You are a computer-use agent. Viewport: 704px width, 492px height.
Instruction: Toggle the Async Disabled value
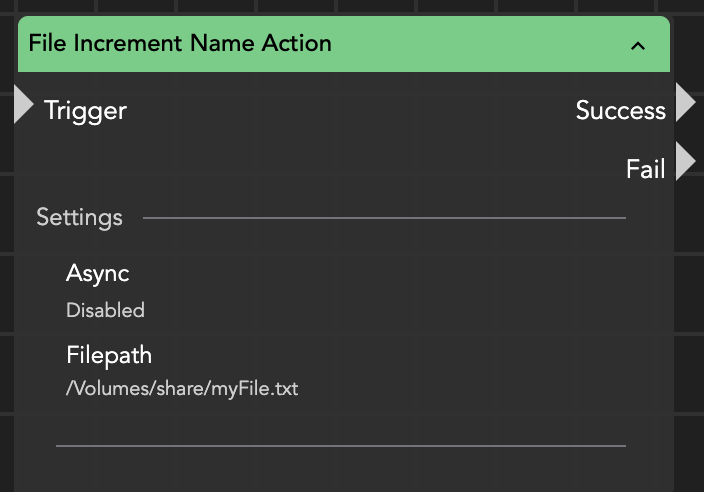(105, 310)
